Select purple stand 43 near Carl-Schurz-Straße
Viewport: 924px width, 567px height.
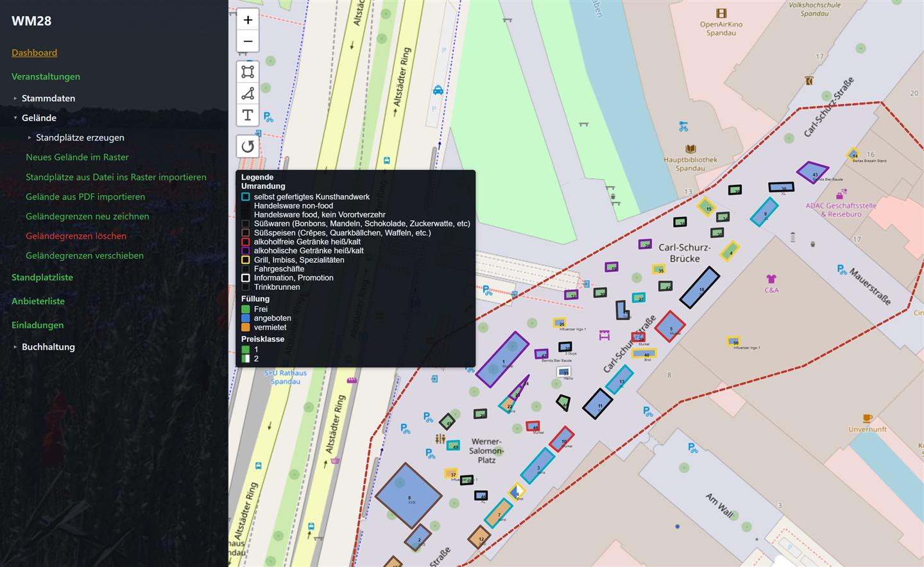coord(812,172)
